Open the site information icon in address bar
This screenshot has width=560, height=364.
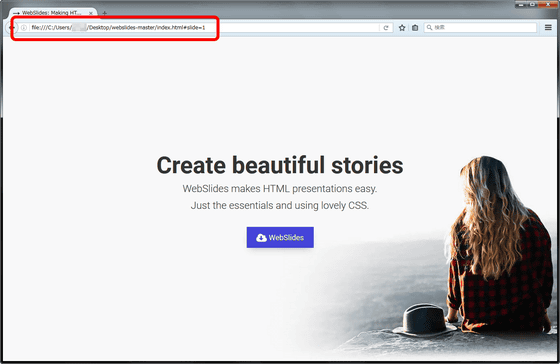pos(24,28)
